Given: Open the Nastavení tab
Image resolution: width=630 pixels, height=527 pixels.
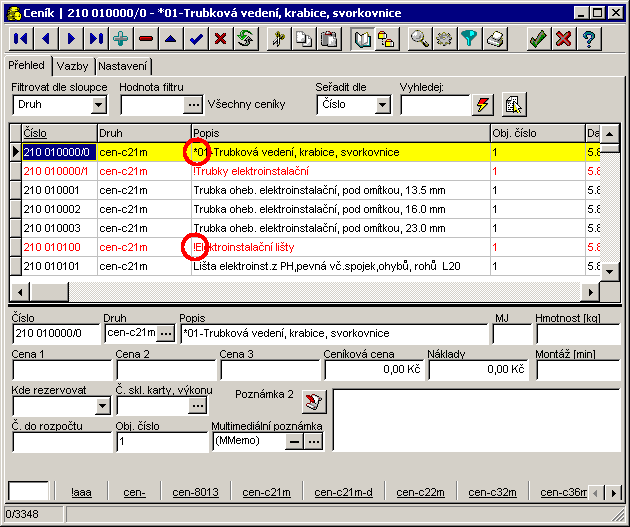Looking at the screenshot, I should point(122,66).
